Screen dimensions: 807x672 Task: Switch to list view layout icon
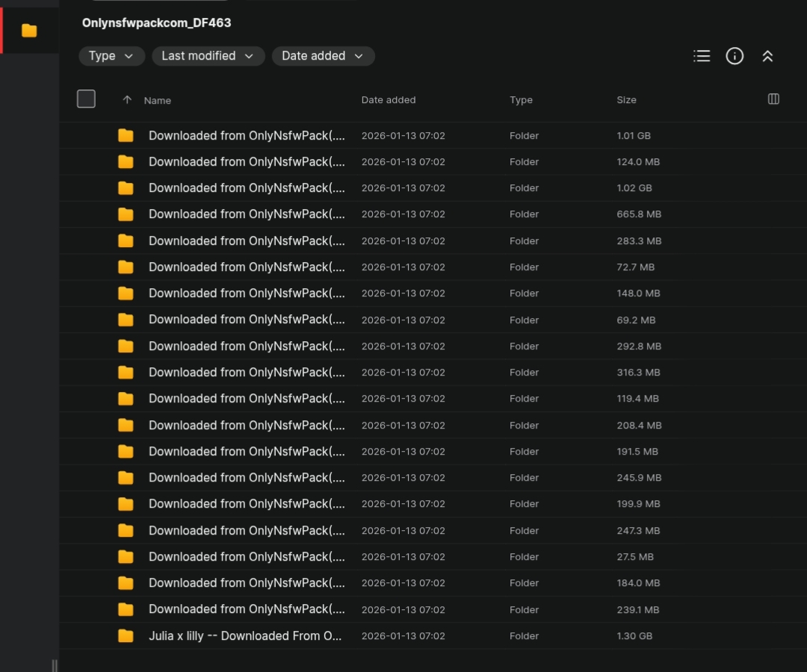pyautogui.click(x=702, y=56)
